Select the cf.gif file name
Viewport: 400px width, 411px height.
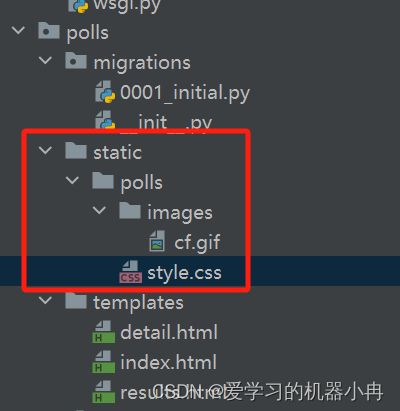[x=197, y=242]
